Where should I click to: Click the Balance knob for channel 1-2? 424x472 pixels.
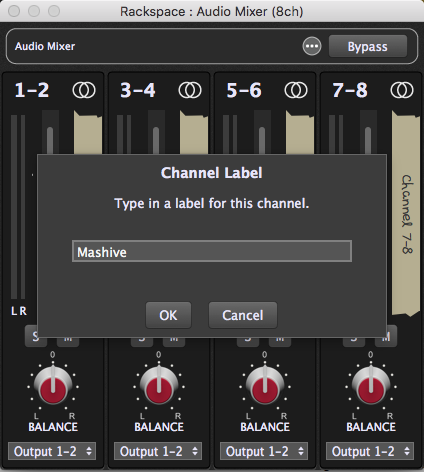click(x=53, y=386)
